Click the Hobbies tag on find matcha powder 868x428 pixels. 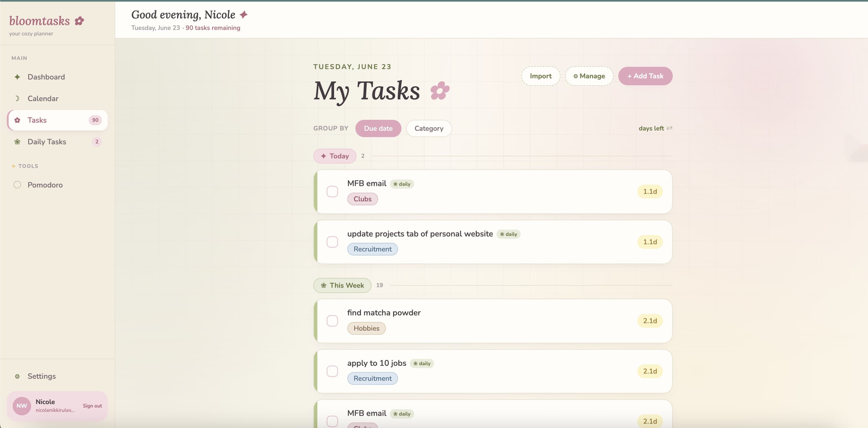click(x=366, y=328)
